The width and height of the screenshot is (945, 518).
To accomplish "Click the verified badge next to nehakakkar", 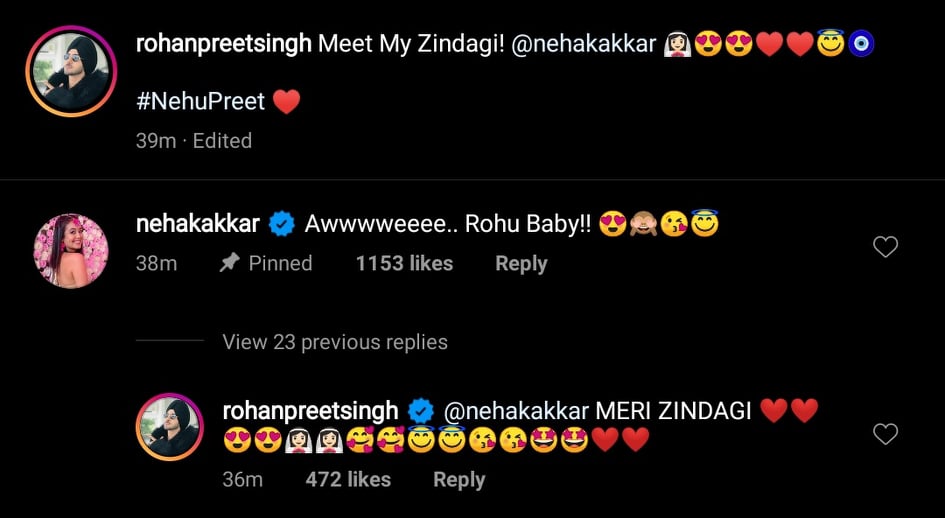I will click(x=282, y=225).
